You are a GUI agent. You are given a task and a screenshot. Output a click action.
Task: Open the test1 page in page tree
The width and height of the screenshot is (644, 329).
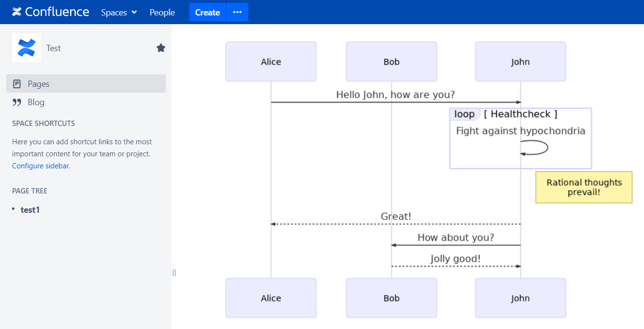[x=30, y=210]
